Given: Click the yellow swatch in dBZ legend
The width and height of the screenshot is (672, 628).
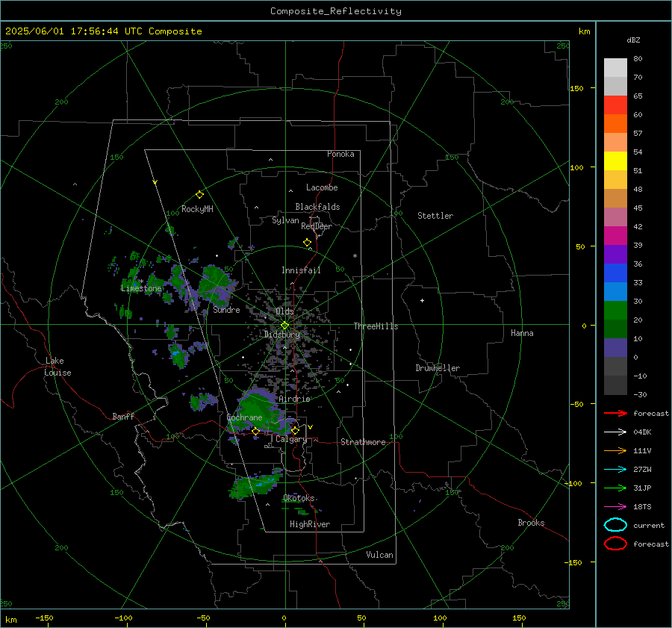Looking at the screenshot, I should pos(615,161).
